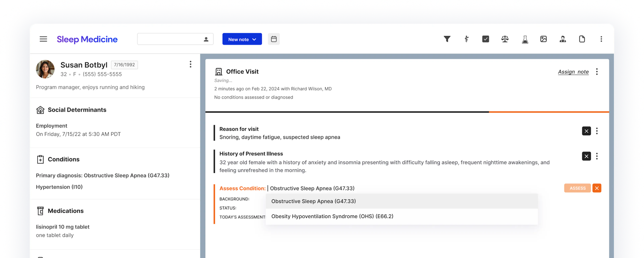Open the hamburger navigation menu
This screenshot has height=258, width=644.
[43, 39]
